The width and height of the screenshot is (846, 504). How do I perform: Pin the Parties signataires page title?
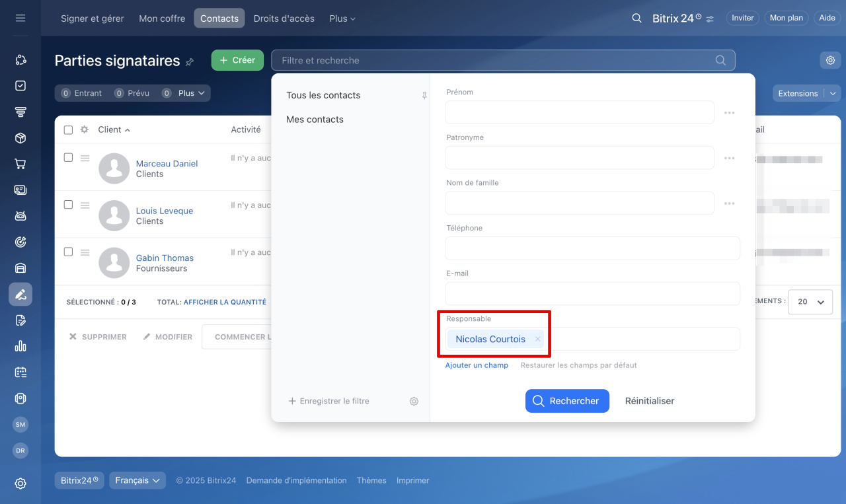click(190, 62)
